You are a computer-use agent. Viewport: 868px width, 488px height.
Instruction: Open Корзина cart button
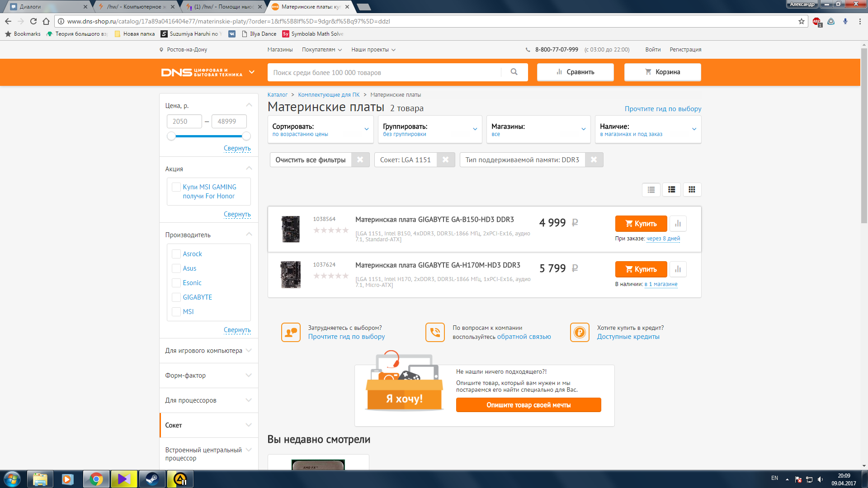[x=662, y=72]
